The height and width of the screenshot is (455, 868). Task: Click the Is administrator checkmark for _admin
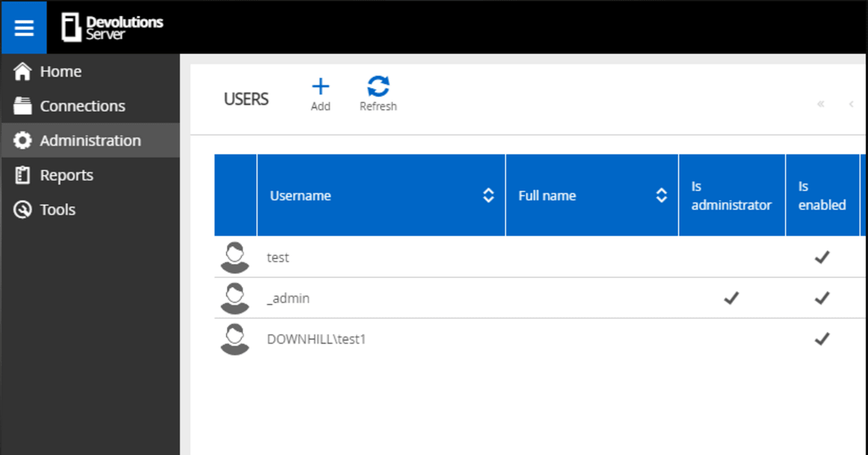[731, 298]
